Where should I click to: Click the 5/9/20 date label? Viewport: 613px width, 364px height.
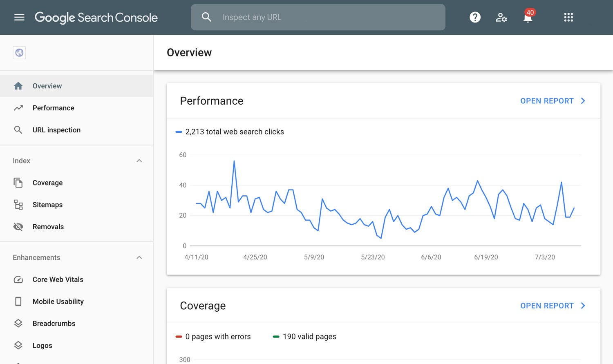coord(314,257)
